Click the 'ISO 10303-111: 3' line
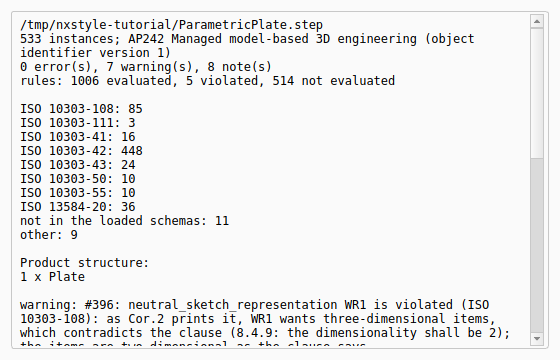The width and height of the screenshot is (560, 360). pos(78,122)
